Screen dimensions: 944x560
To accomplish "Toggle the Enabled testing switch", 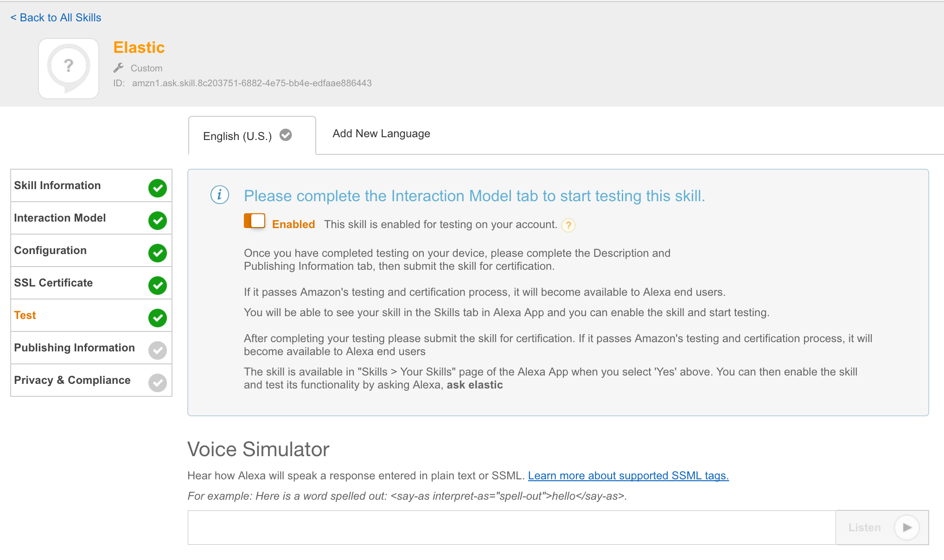I will [255, 221].
